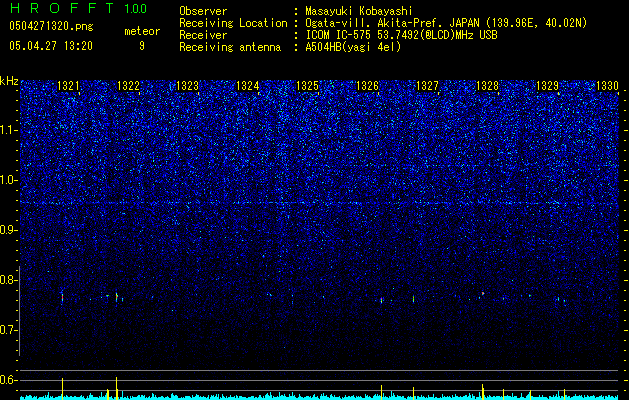This screenshot has width=629, height=400.
Task: Click the 'Observer' field label
Action: click(x=203, y=11)
